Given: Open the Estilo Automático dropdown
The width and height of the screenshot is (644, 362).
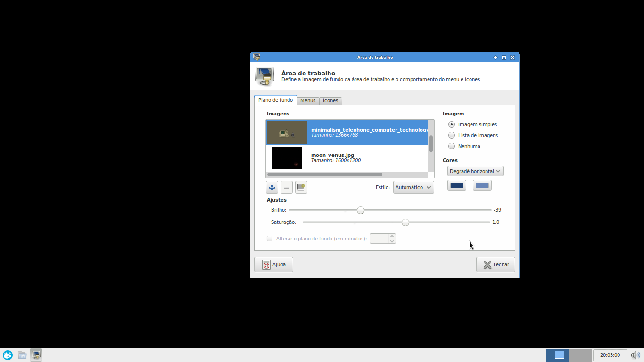Looking at the screenshot, I should pyautogui.click(x=413, y=187).
